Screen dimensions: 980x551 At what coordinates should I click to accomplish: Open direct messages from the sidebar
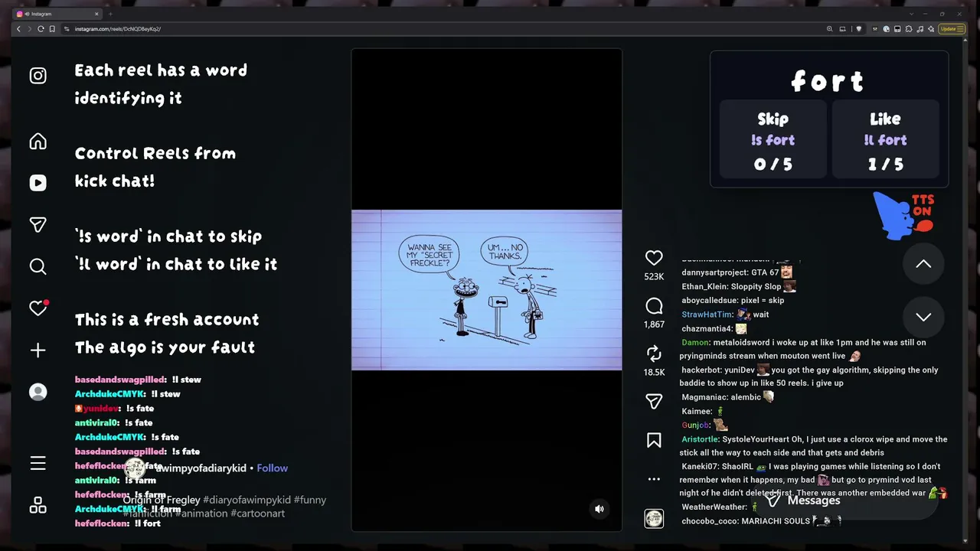[38, 225]
